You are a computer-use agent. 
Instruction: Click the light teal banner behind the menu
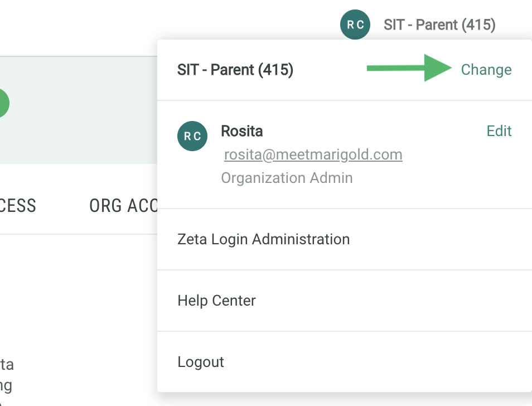78,112
